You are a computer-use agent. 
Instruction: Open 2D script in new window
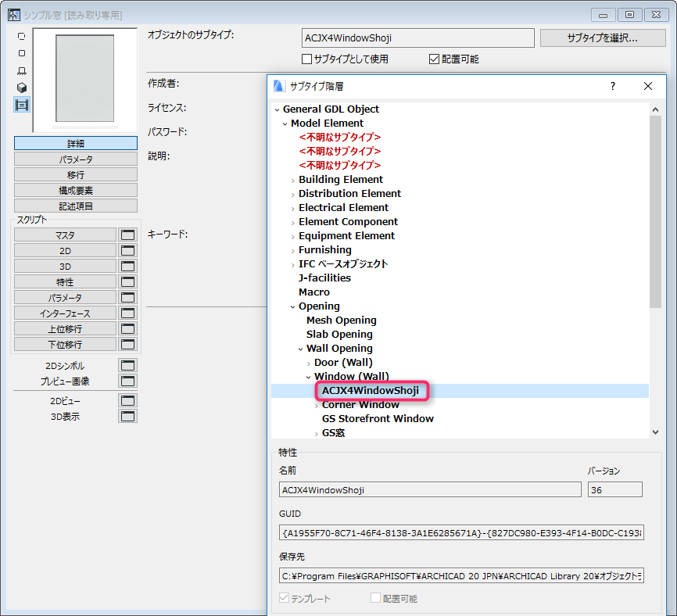127,250
